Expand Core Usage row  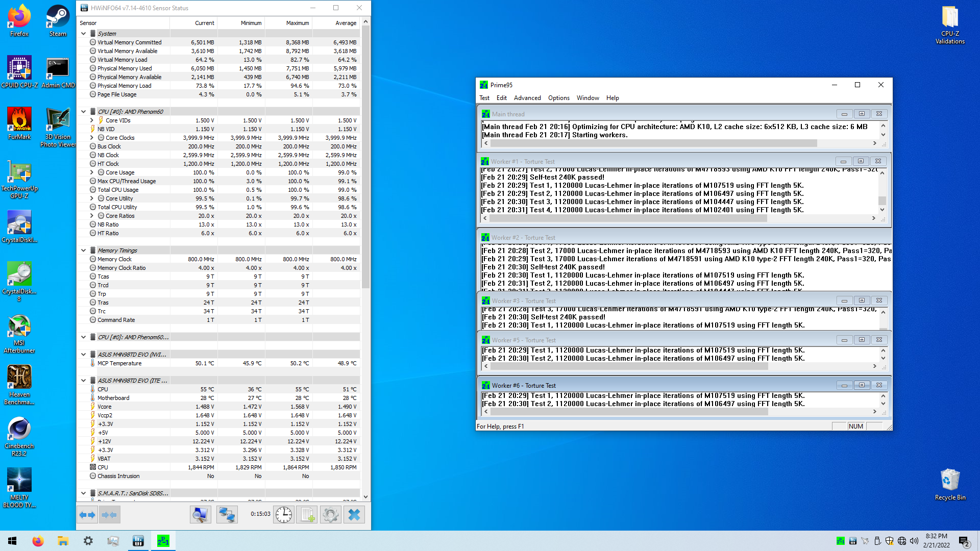pyautogui.click(x=92, y=172)
